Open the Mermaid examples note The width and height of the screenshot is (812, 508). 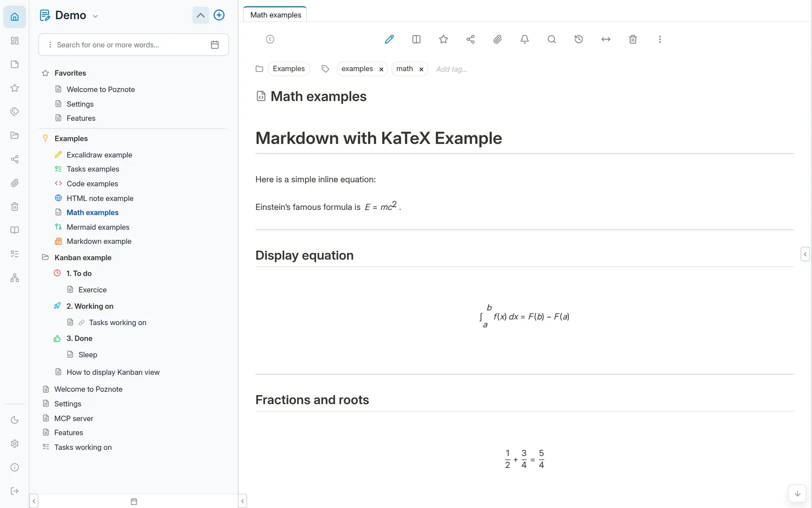click(x=98, y=227)
